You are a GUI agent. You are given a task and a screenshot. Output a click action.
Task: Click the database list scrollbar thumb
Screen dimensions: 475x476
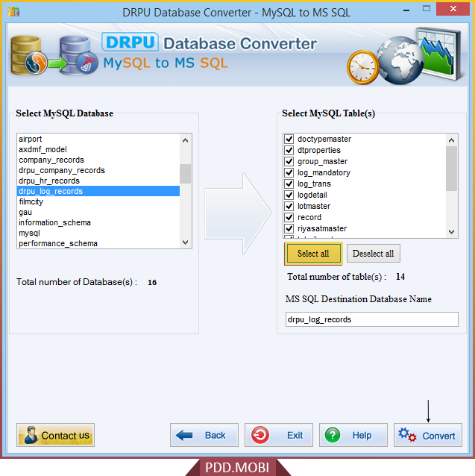pyautogui.click(x=186, y=174)
